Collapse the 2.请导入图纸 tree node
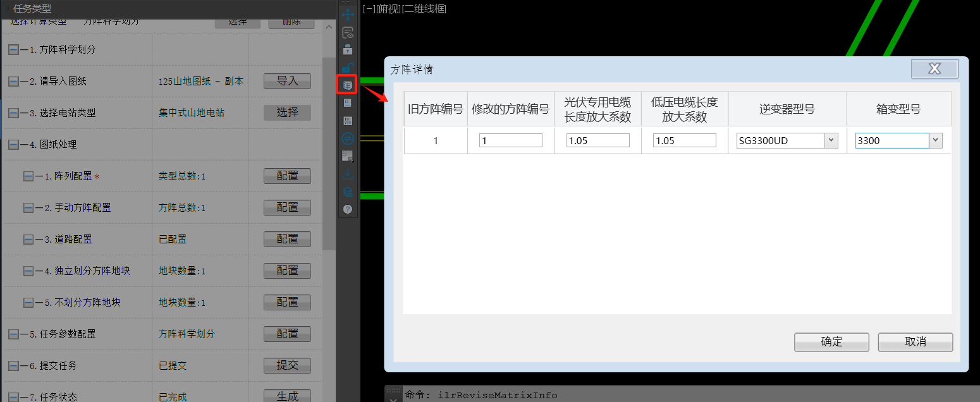980x402 pixels. coord(13,82)
